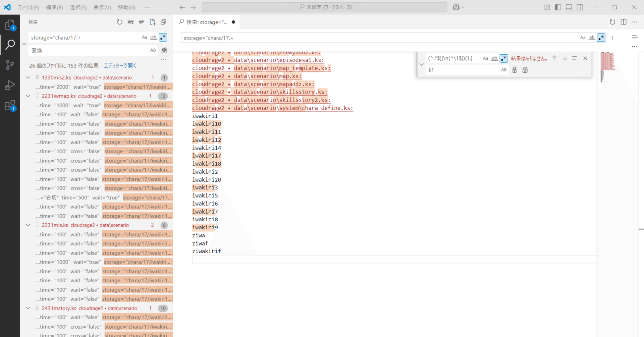Toggle match case in sidebar search
Image resolution: width=644 pixels, height=337 pixels.
tap(145, 37)
